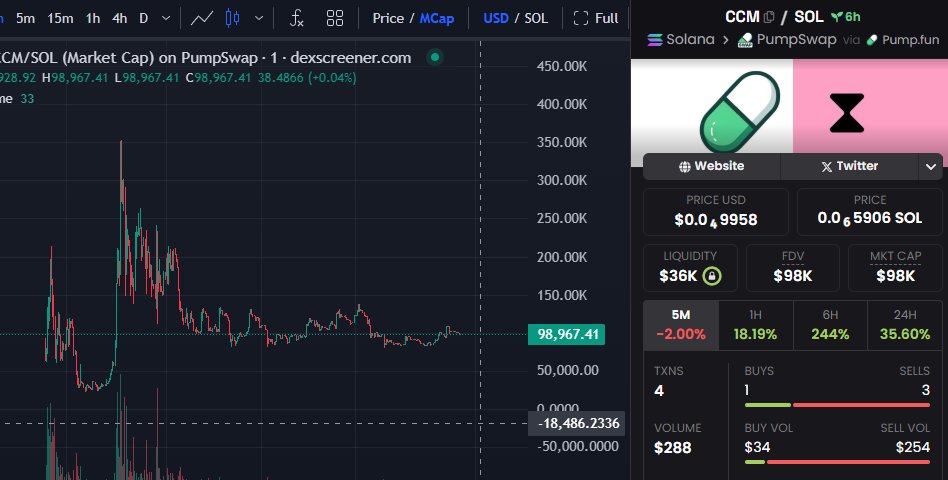948x480 pixels.
Task: Click the OHLC change value 38.4866 (+0.04%)
Action: 307,78
